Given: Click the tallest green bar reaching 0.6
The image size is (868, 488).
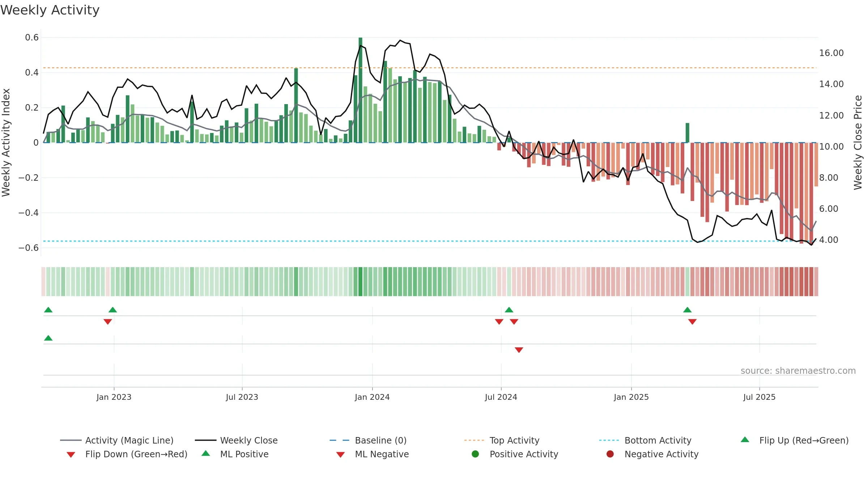Looking at the screenshot, I should pos(361,90).
